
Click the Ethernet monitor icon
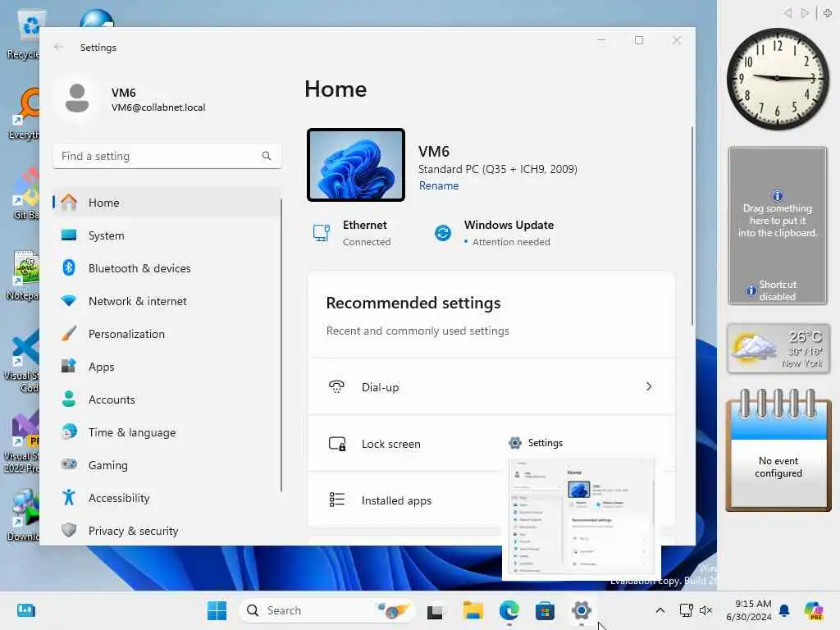[322, 232]
